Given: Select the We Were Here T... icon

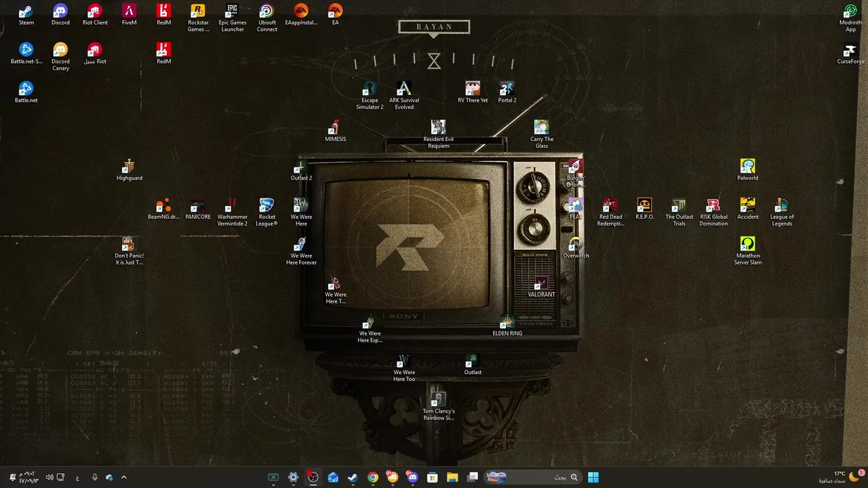Looking at the screenshot, I should click(335, 290).
